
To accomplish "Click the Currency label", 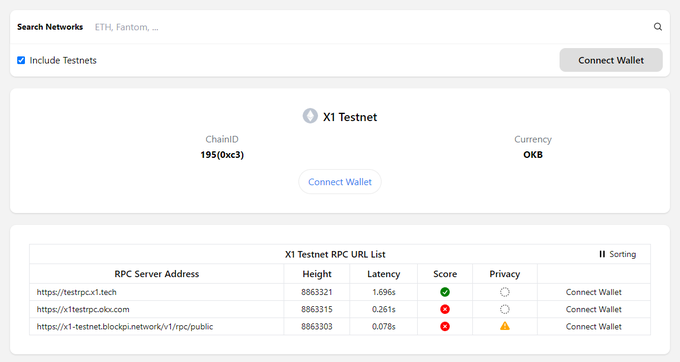I will 533,139.
